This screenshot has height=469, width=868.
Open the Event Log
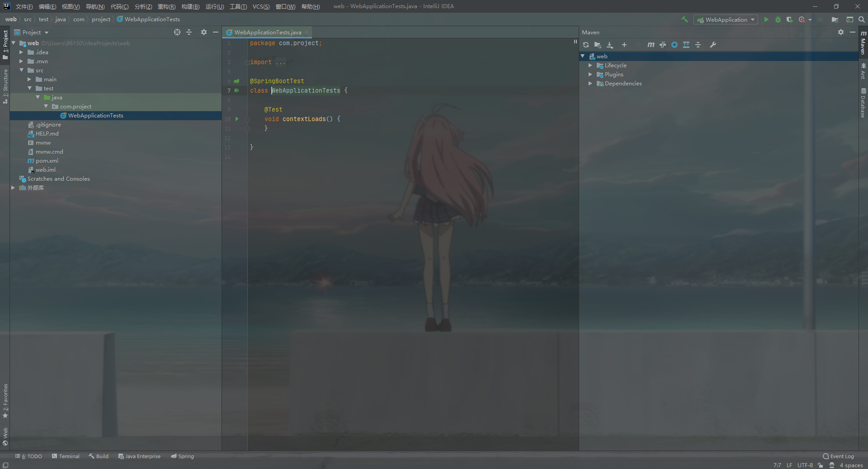point(838,456)
